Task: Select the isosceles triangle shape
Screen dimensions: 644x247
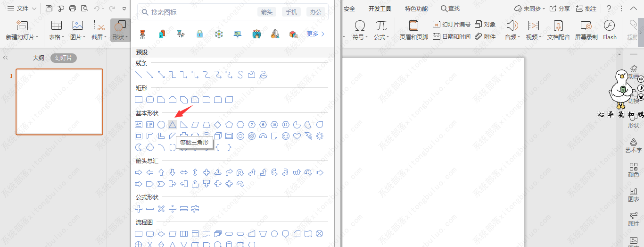Action: (x=173, y=125)
